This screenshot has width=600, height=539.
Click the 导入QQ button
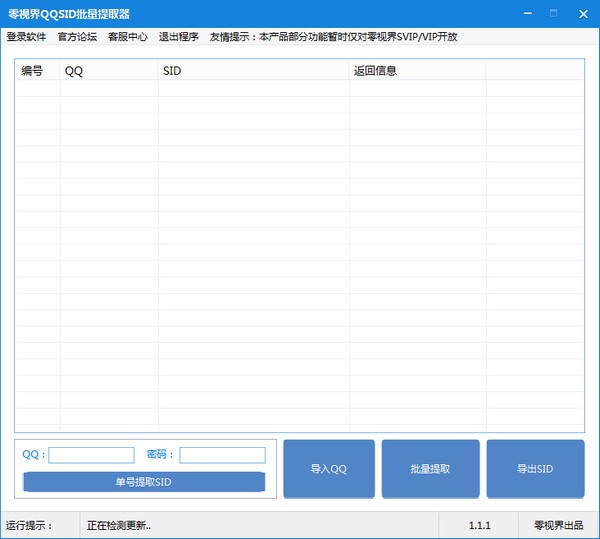[329, 469]
